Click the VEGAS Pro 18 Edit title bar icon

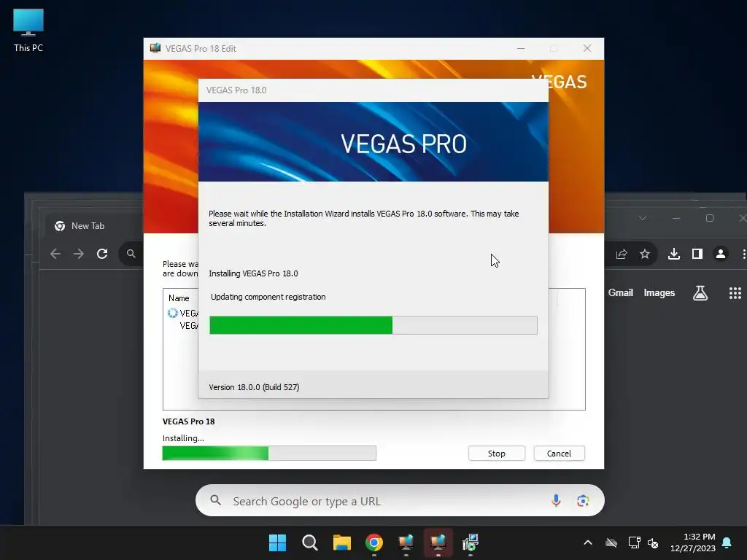(x=155, y=48)
